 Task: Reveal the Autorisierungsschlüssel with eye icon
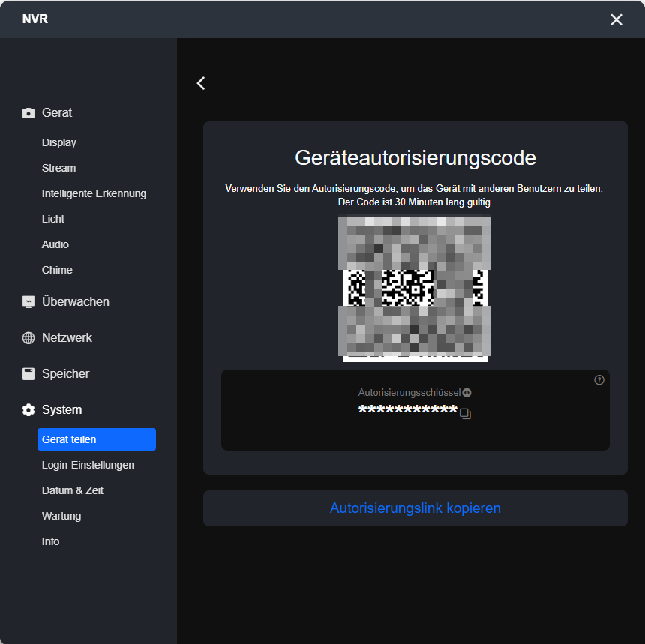pyautogui.click(x=466, y=393)
